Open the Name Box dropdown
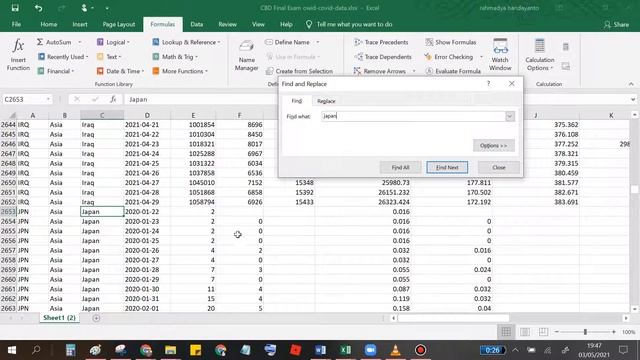This screenshot has width=640, height=360. pyautogui.click(x=48, y=99)
